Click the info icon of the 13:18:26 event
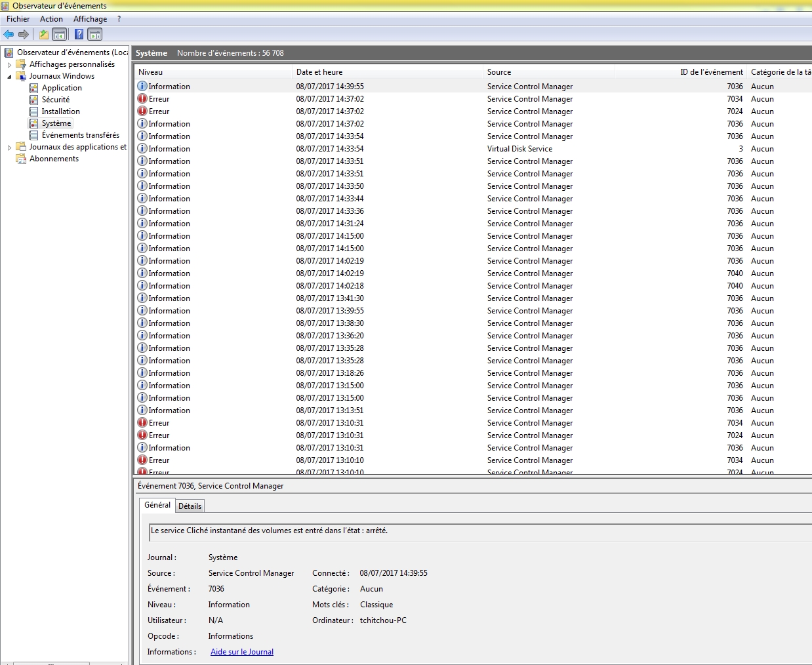Screen dimensions: 812x665 point(142,373)
